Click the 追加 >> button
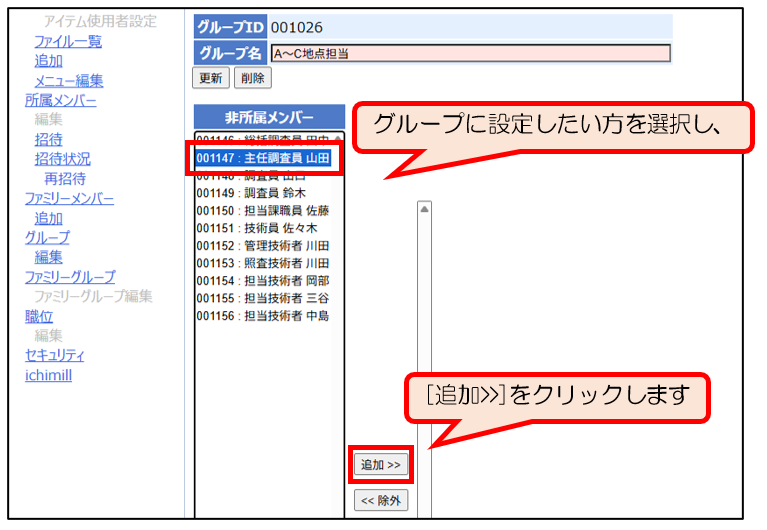767x530 pixels. (x=380, y=465)
